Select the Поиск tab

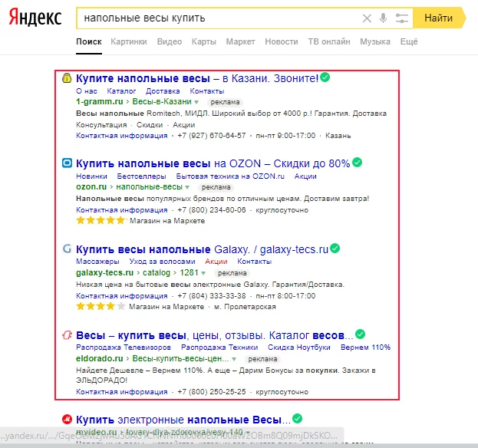(89, 41)
